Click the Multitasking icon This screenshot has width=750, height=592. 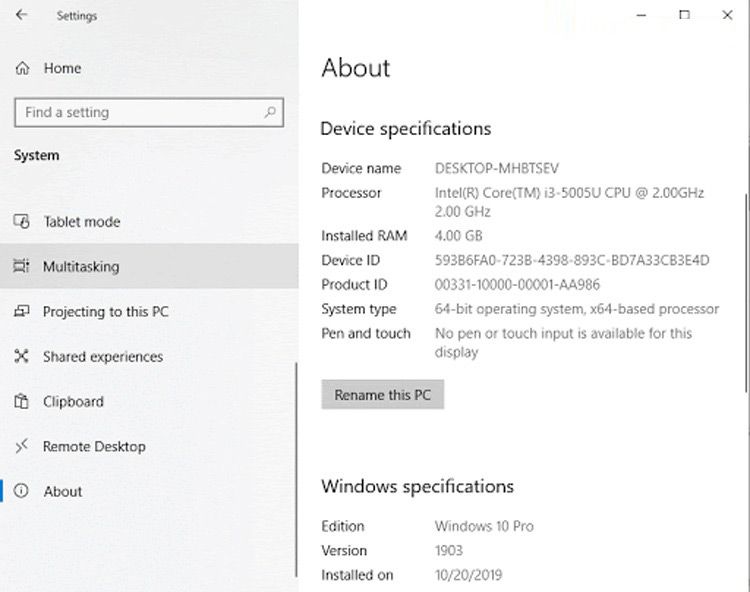point(22,266)
